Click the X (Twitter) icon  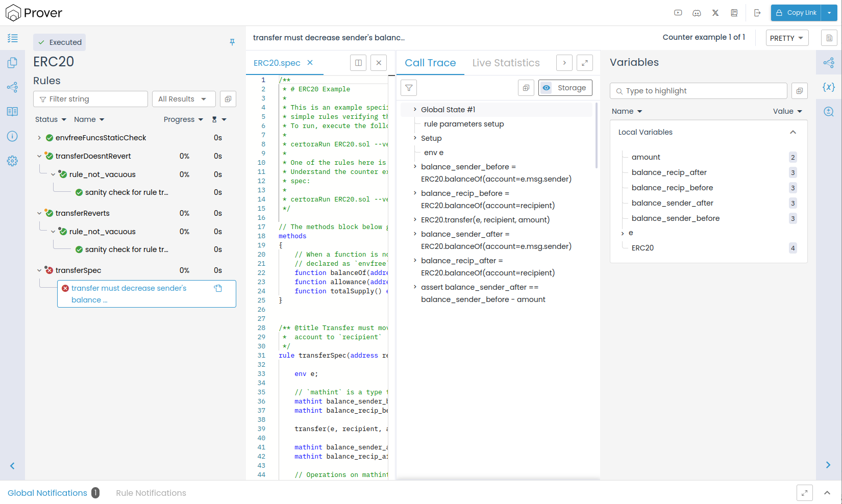715,13
